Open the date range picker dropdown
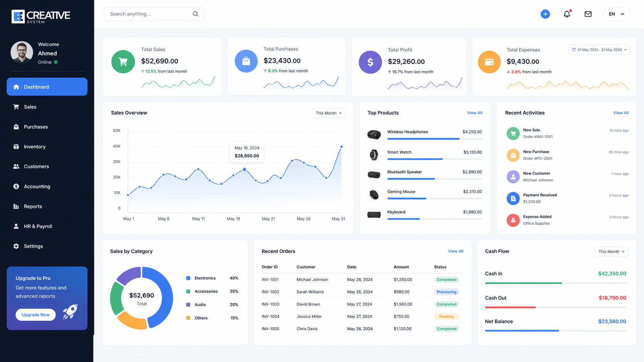The height and width of the screenshot is (362, 644). pyautogui.click(x=599, y=50)
